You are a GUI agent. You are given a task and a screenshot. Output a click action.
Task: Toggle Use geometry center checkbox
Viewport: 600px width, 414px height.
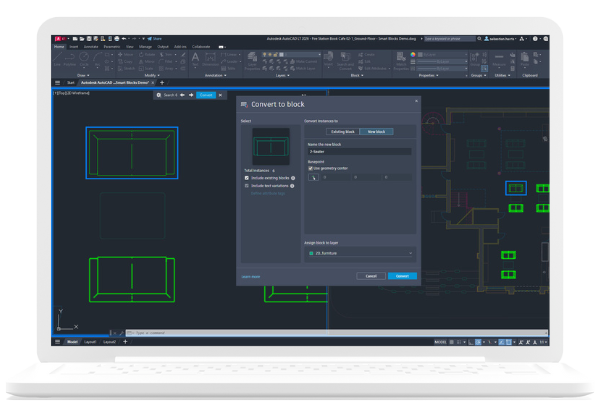(310, 168)
